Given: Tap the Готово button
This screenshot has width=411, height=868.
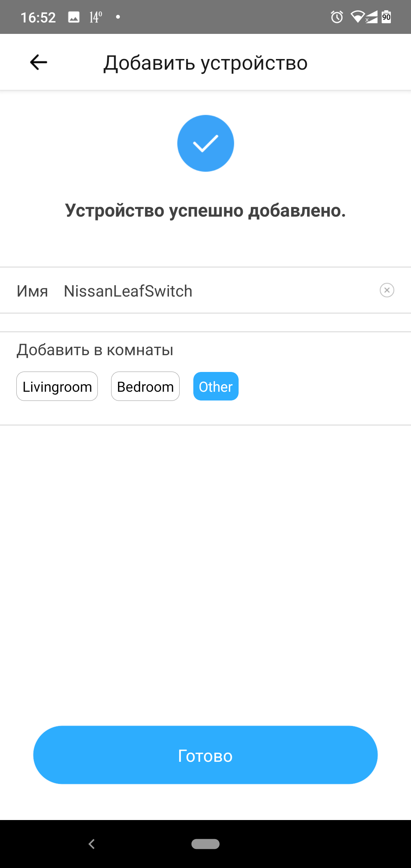Looking at the screenshot, I should [x=205, y=755].
